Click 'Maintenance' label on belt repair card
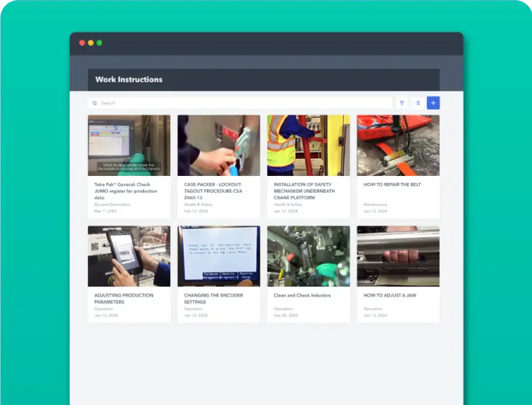This screenshot has width=532, height=405. (375, 204)
